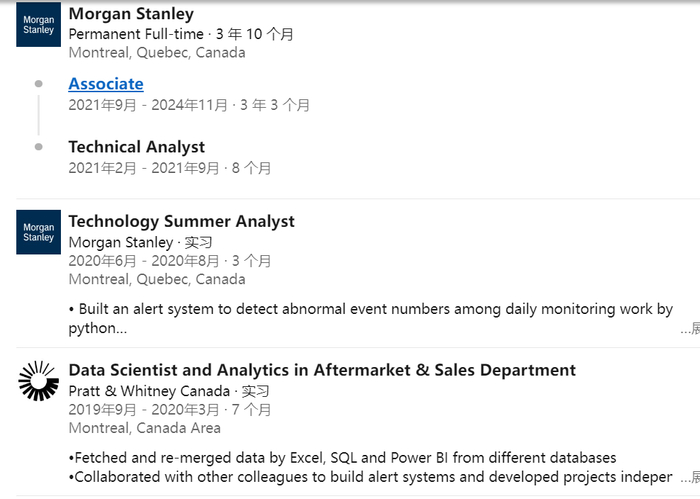Click the timeline dot beside Associate

pyautogui.click(x=38, y=84)
